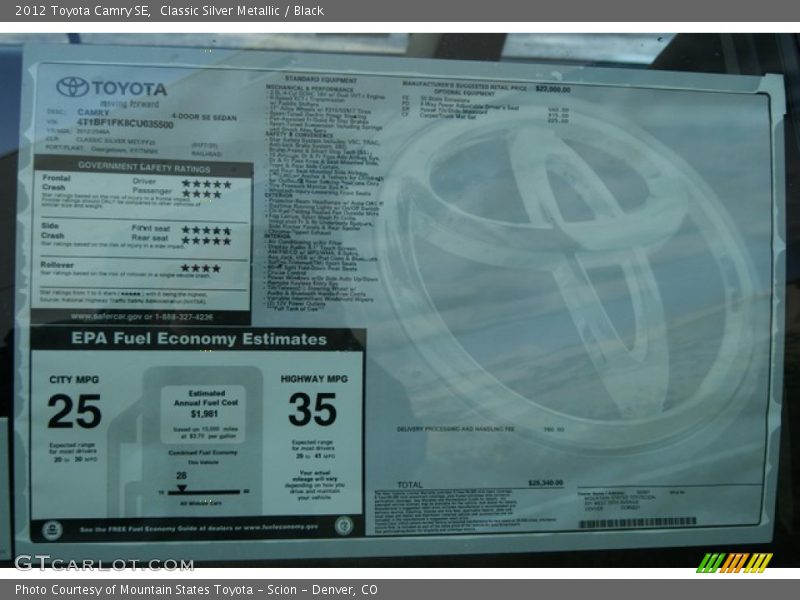Click the question-mark badge on the fuel banner
The width and height of the screenshot is (800, 600).
[x=345, y=525]
